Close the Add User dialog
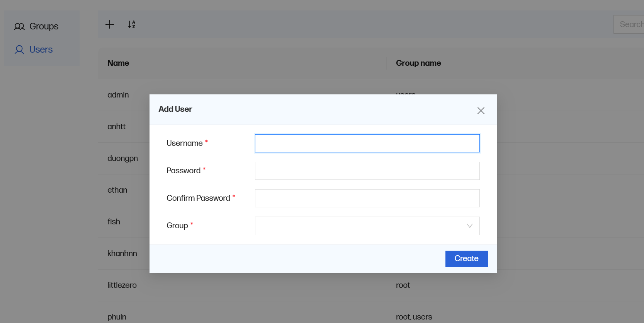 click(x=481, y=111)
